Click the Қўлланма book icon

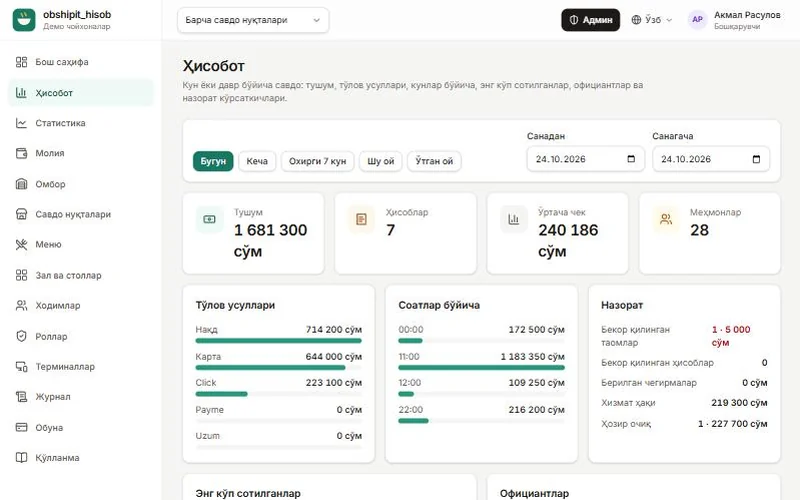(x=21, y=458)
